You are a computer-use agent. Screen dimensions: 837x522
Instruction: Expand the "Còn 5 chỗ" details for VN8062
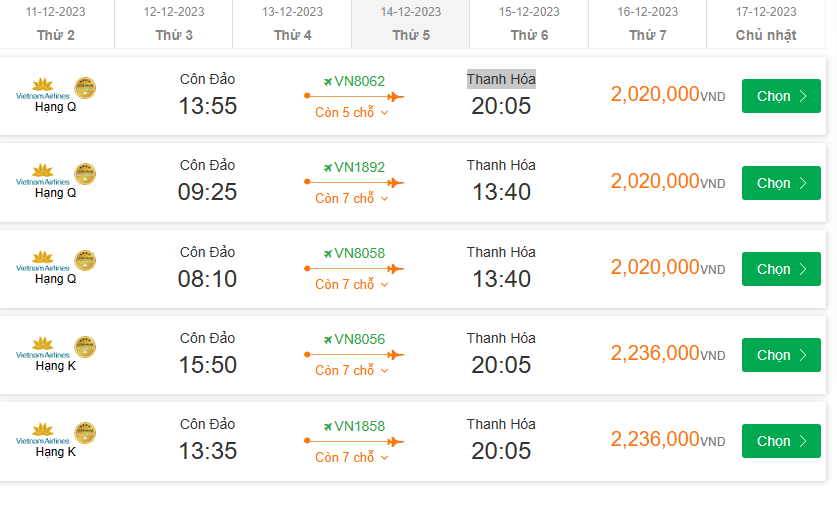click(x=352, y=113)
